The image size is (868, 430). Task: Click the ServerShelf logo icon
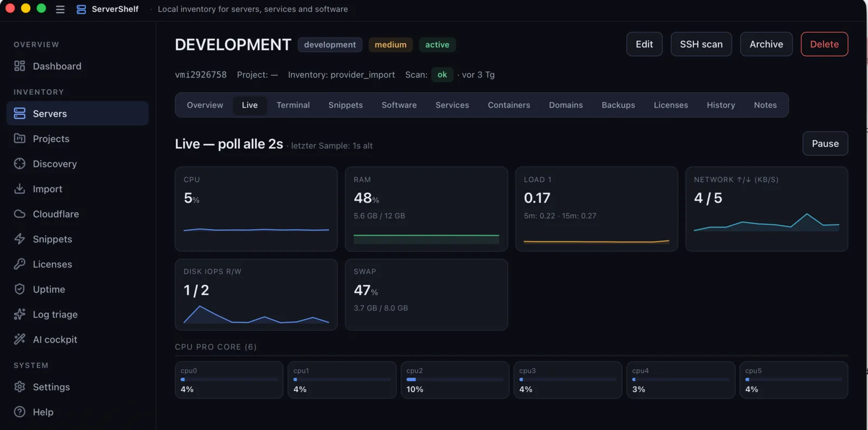pyautogui.click(x=81, y=9)
